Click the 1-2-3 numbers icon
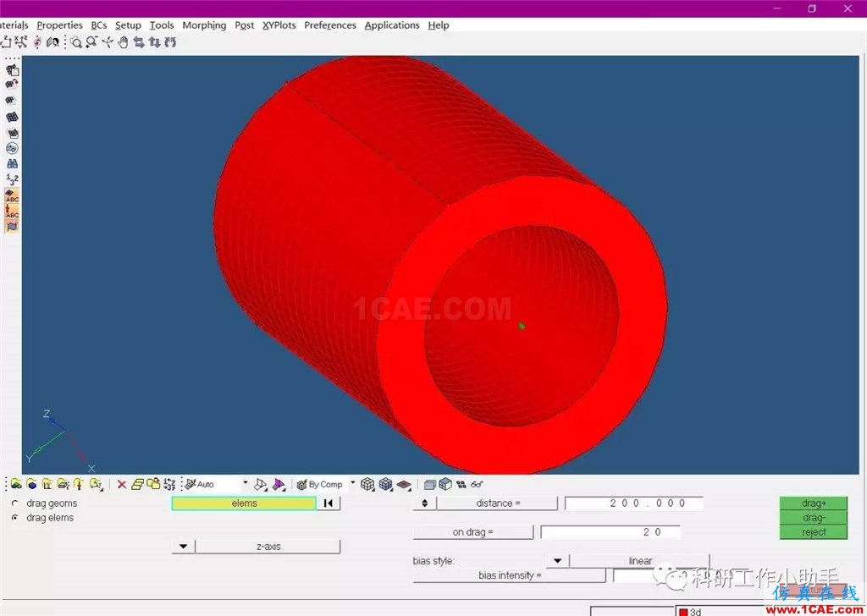Image resolution: width=867 pixels, height=616 pixels. coord(12,179)
